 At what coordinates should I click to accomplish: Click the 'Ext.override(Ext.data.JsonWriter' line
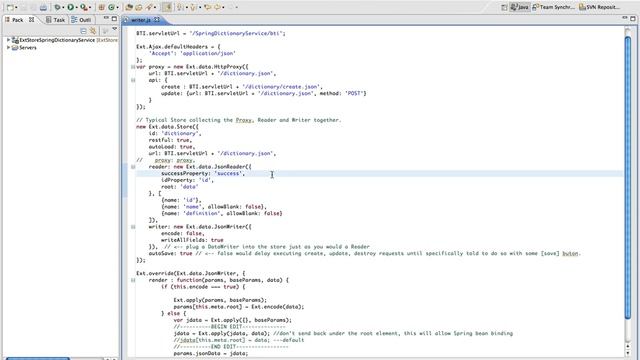click(x=191, y=273)
